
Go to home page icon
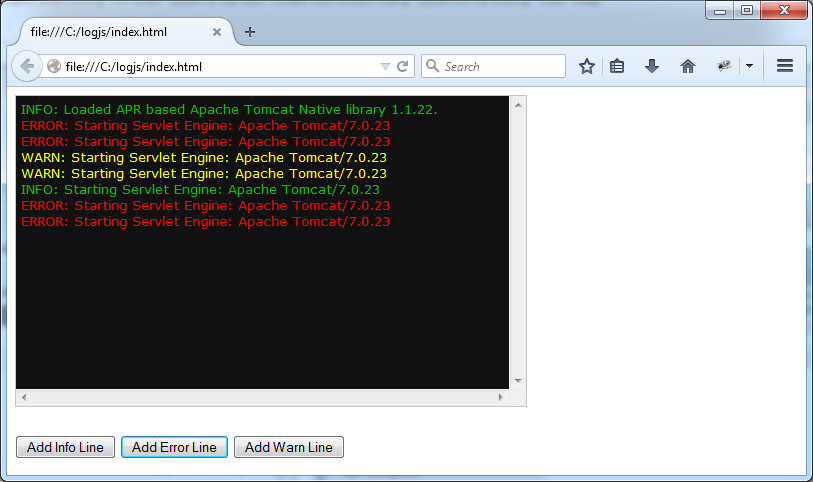pos(688,66)
